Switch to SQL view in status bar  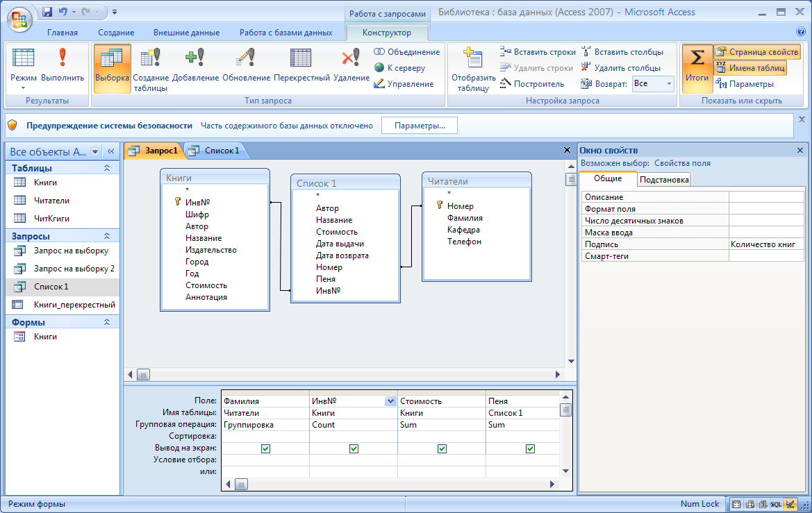click(x=776, y=504)
